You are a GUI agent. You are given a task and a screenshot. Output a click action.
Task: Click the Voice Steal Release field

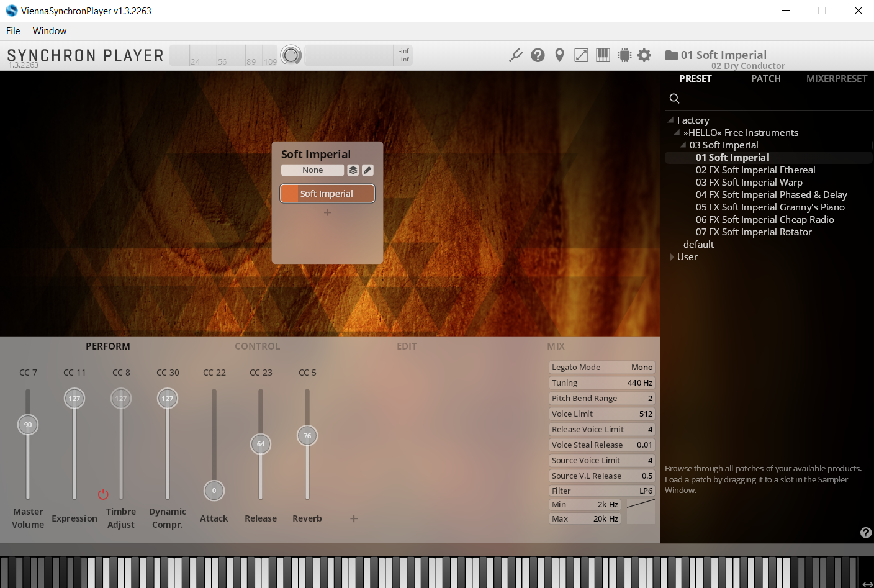pos(602,445)
